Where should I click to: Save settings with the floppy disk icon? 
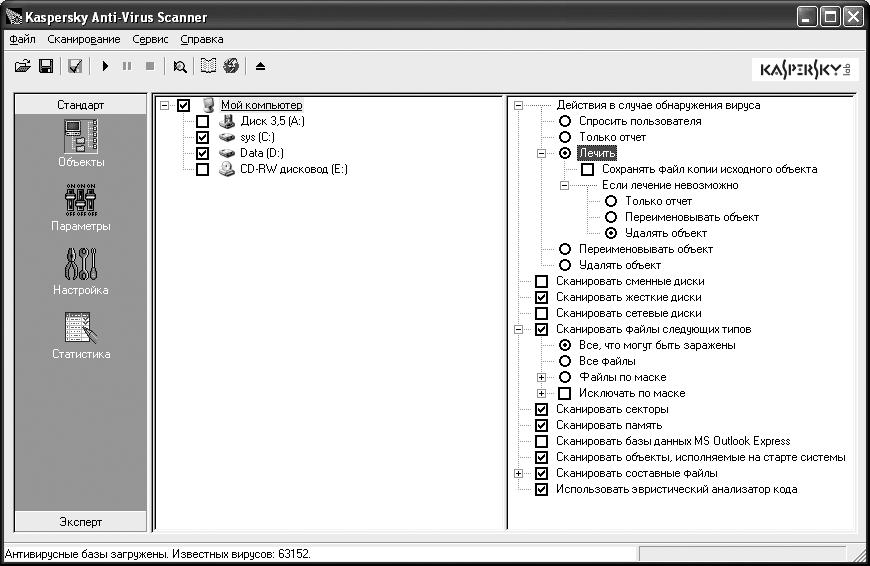click(x=46, y=67)
